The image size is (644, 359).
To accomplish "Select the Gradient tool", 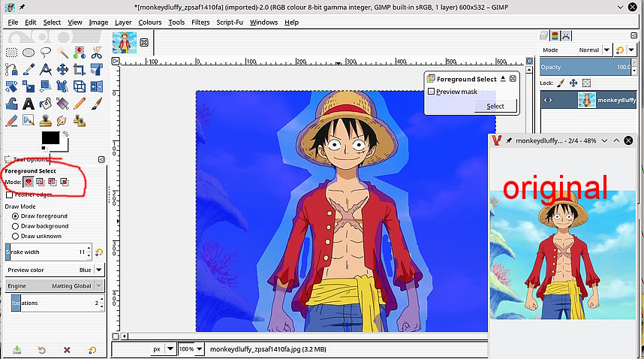I will pyautogui.click(x=62, y=104).
